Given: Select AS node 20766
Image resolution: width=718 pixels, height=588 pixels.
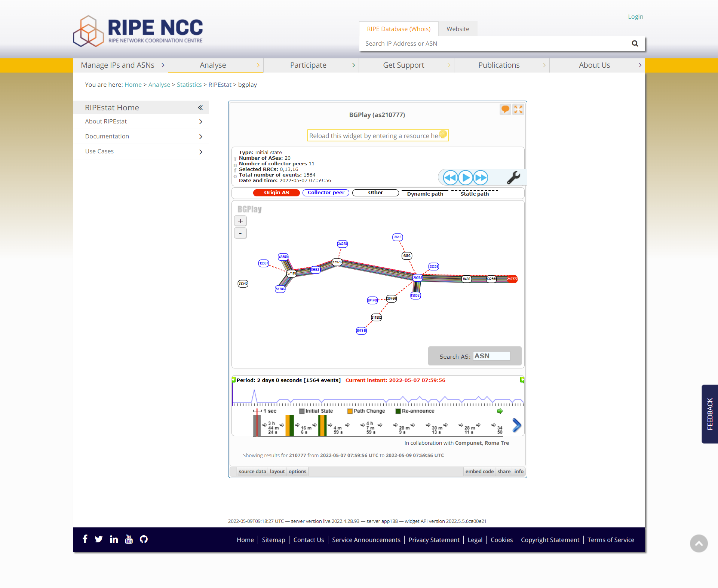Looking at the screenshot, I should [x=392, y=298].
